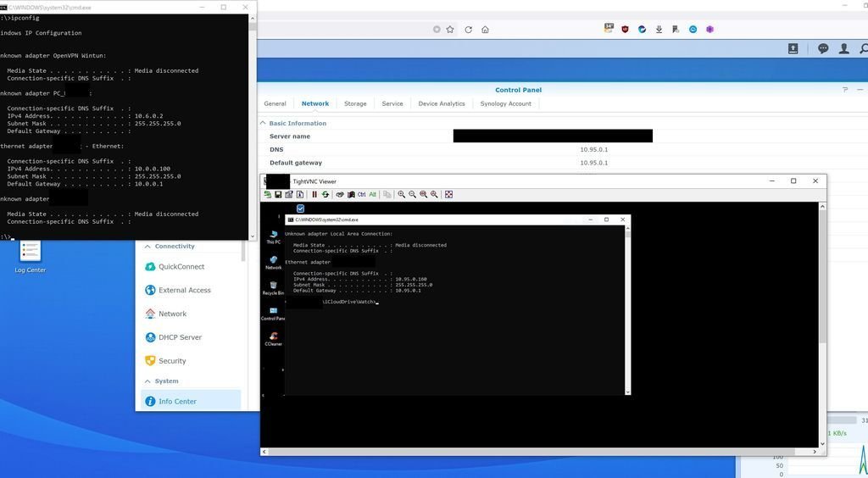Open weather extension showing 34 degrees
The height and width of the screenshot is (478, 868).
(609, 28)
